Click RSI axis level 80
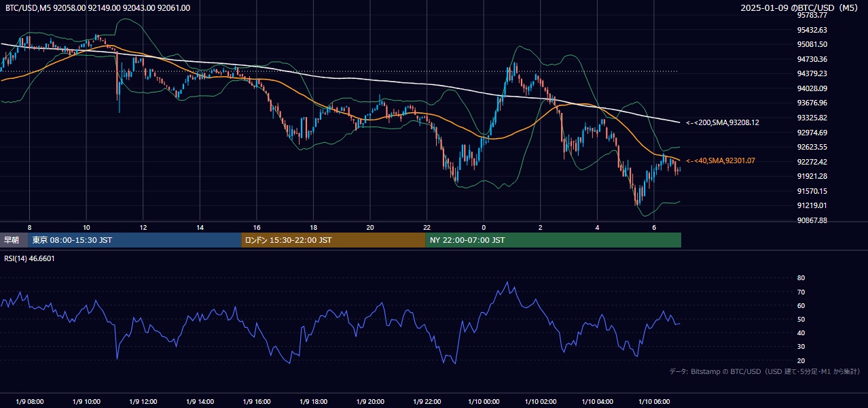 tap(801, 278)
